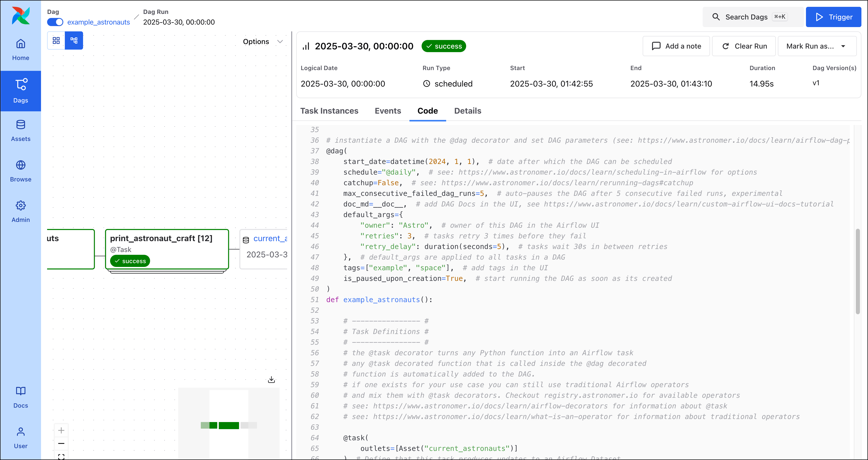Open the Mark Run as... dropdown
This screenshot has height=460, width=868.
[817, 46]
